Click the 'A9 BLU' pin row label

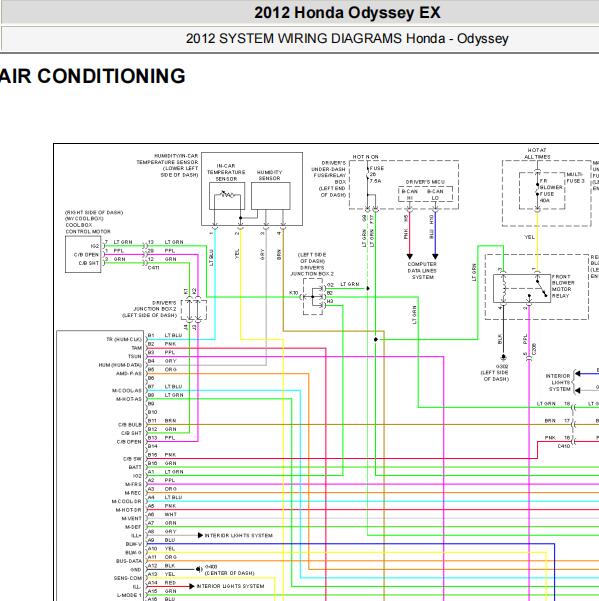(x=162, y=540)
